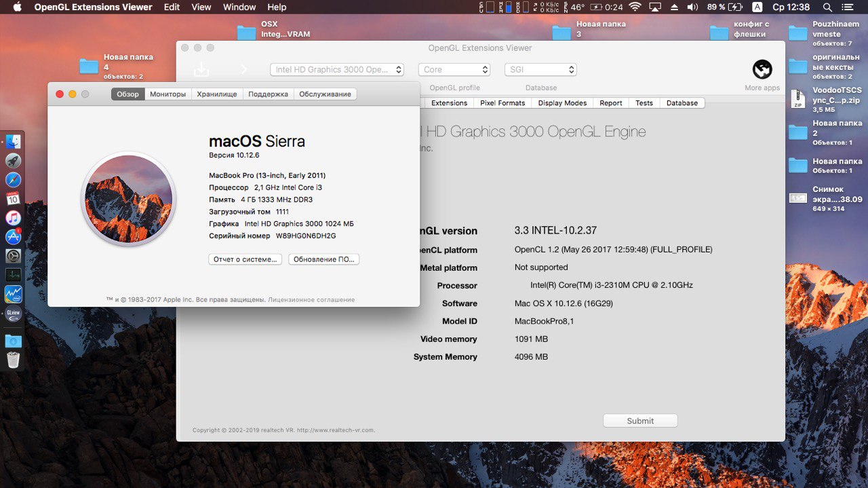Click 'Отчет о системе...' button
The image size is (868, 488).
pos(245,259)
